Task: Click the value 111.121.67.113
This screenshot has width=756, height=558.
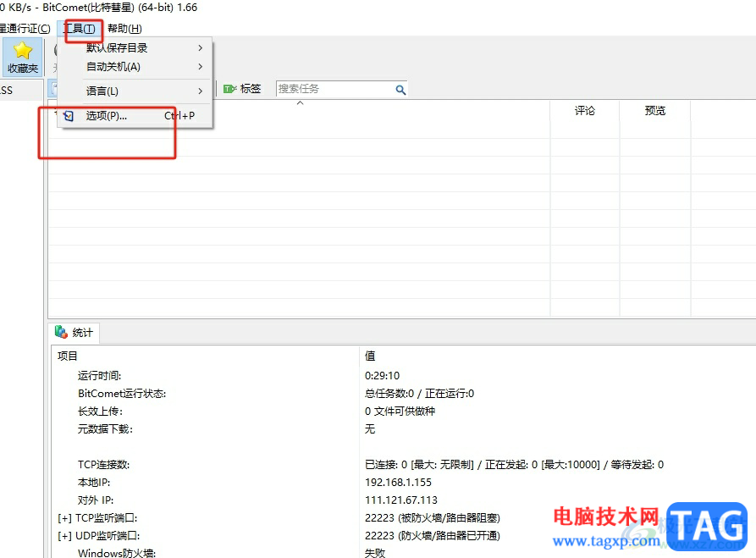Action: click(x=401, y=500)
